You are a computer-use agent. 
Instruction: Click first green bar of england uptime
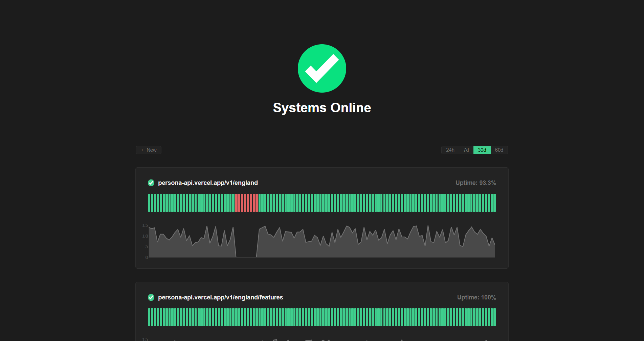(x=150, y=203)
